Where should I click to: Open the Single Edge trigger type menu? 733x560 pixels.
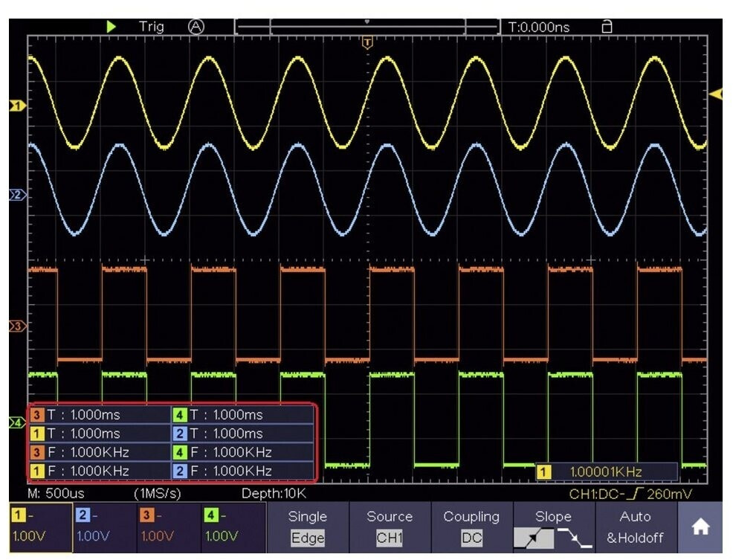coord(307,527)
